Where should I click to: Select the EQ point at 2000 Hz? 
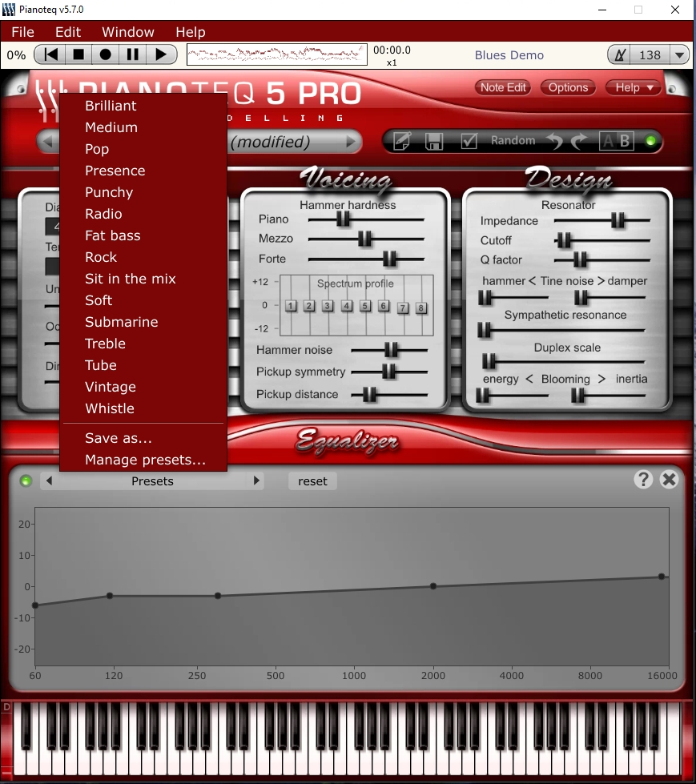pos(433,586)
